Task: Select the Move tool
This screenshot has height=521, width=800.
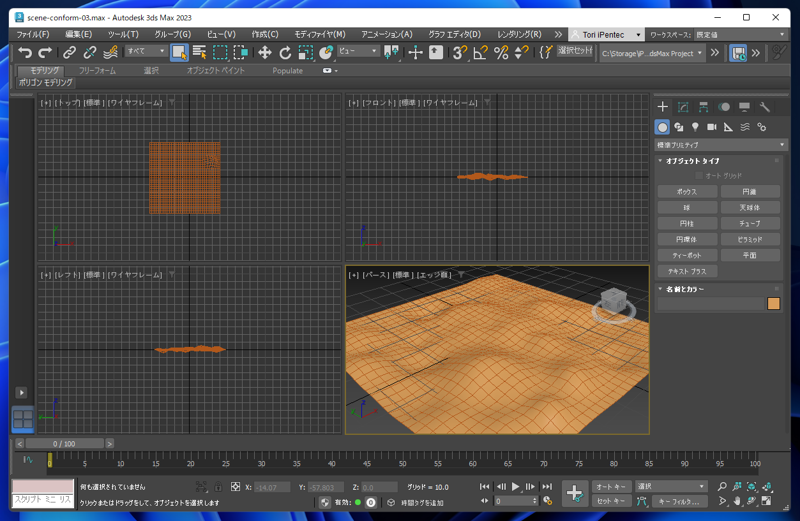Action: [x=264, y=52]
